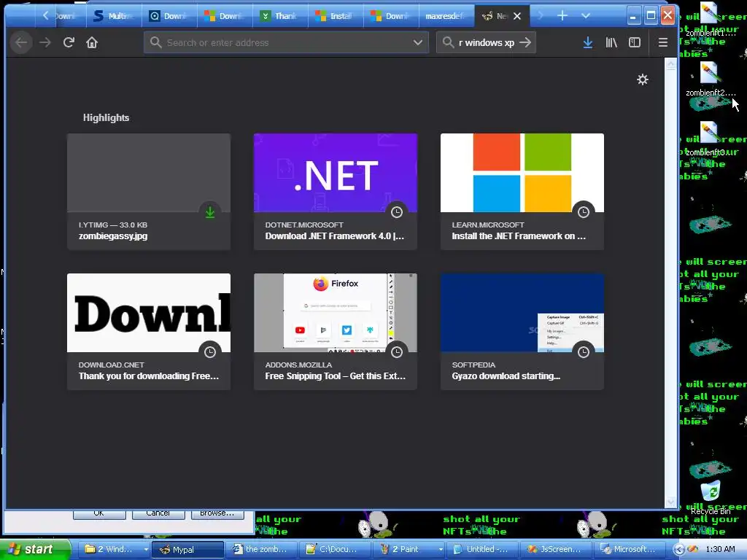Click forward navigation arrow
Viewport: 747px width, 560px height.
[45, 42]
